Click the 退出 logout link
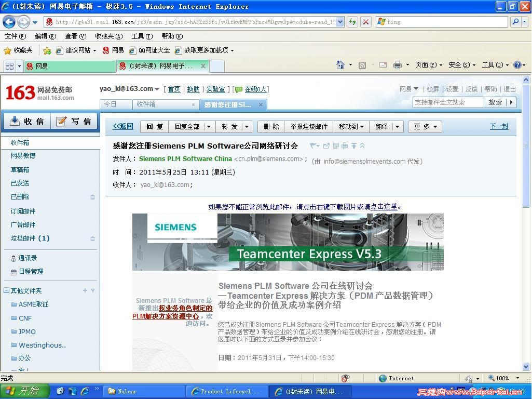532x399 pixels. [509, 89]
